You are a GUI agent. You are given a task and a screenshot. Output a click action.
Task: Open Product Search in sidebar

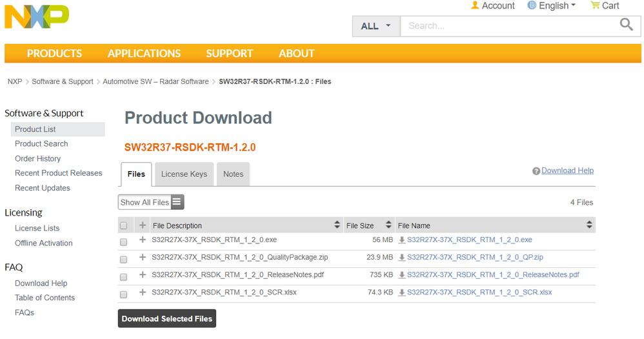pos(41,144)
